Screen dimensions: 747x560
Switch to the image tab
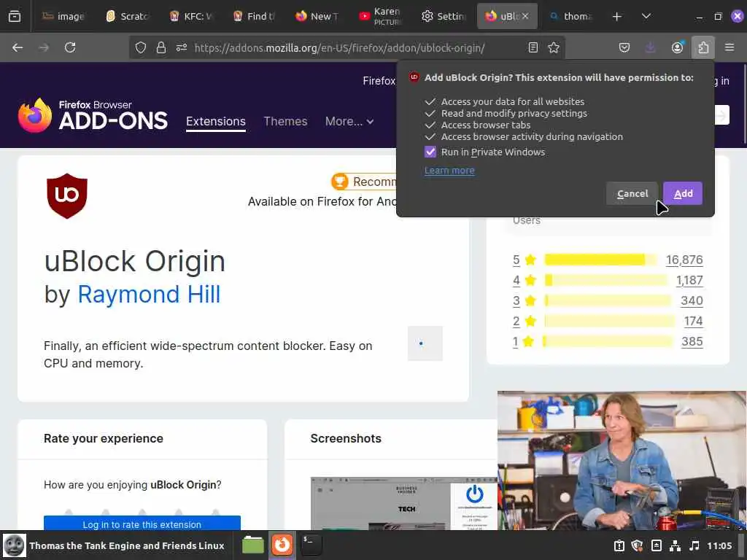(64, 16)
